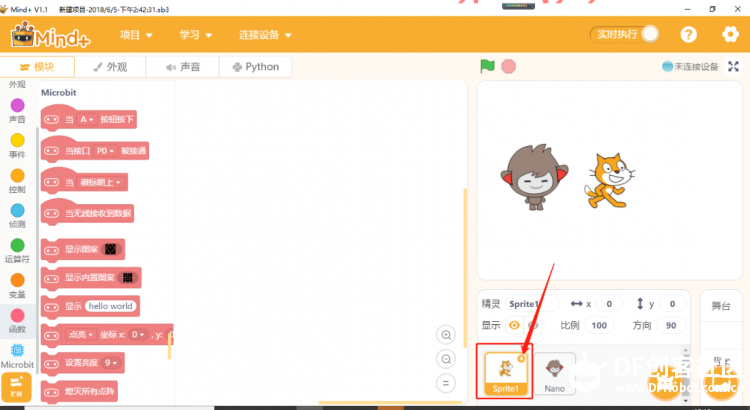Viewport: 750px width, 410px height.
Task: Select the 运算符 block category
Action: coord(17,251)
